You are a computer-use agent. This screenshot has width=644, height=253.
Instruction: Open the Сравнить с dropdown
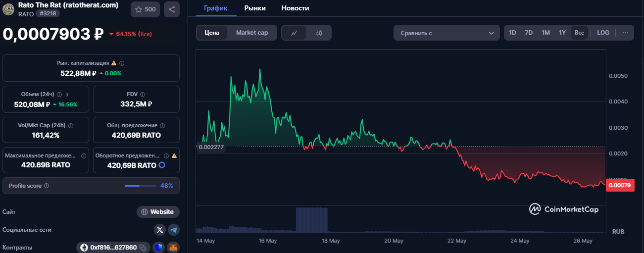446,33
